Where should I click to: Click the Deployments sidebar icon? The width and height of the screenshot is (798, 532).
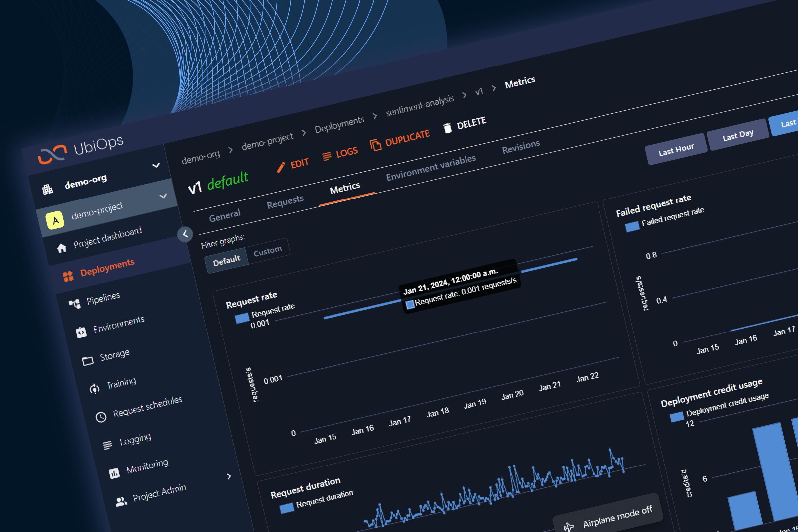[68, 276]
